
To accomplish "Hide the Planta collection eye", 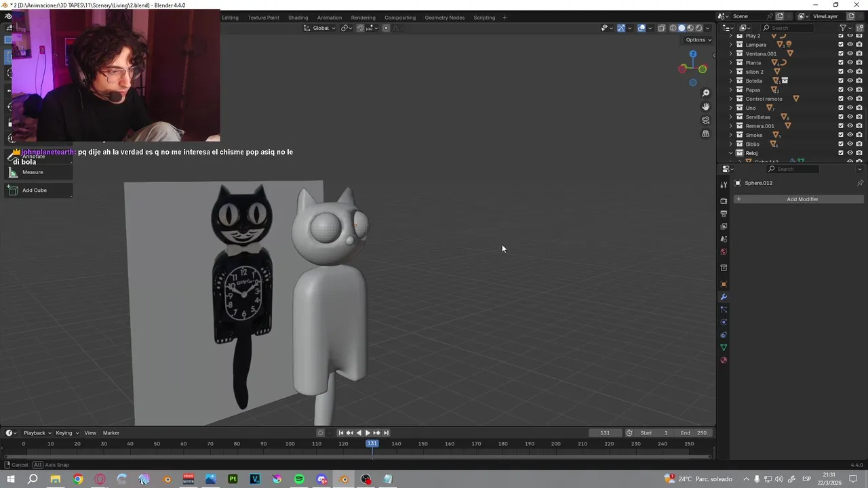I will point(850,62).
